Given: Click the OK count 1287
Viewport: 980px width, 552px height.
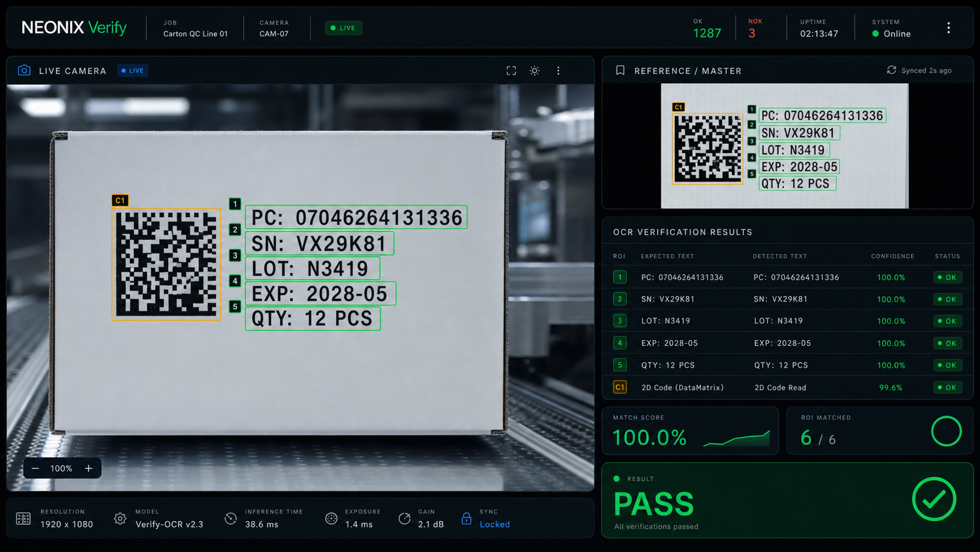Looking at the screenshot, I should click(707, 33).
